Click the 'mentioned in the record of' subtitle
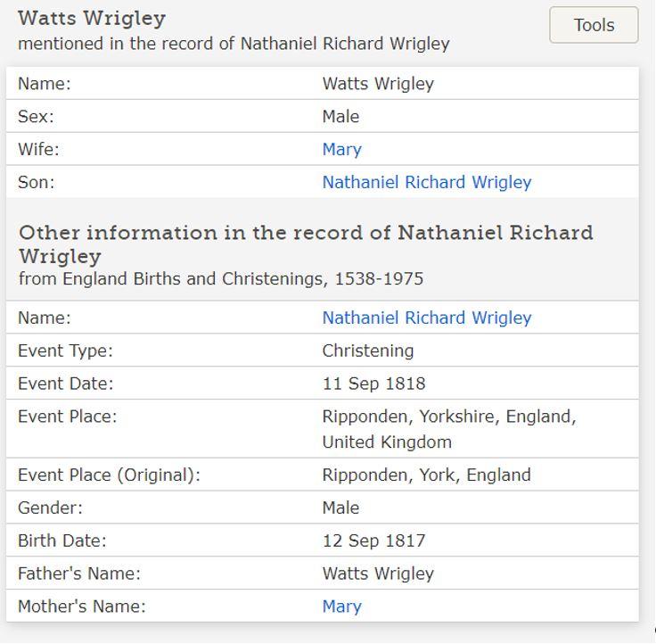Image resolution: width=656 pixels, height=644 pixels. point(234,44)
